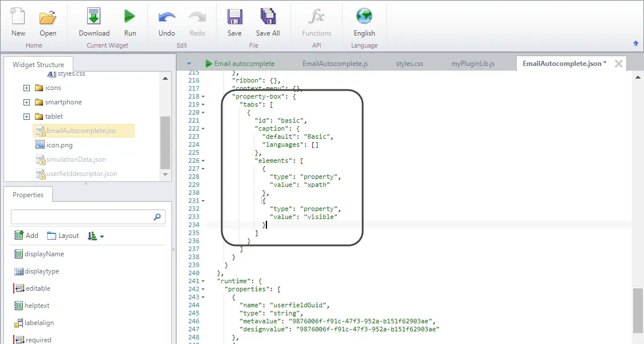Click widget tree scrollbar up arrow
Image resolution: width=644 pixels, height=344 pixels.
(165, 78)
